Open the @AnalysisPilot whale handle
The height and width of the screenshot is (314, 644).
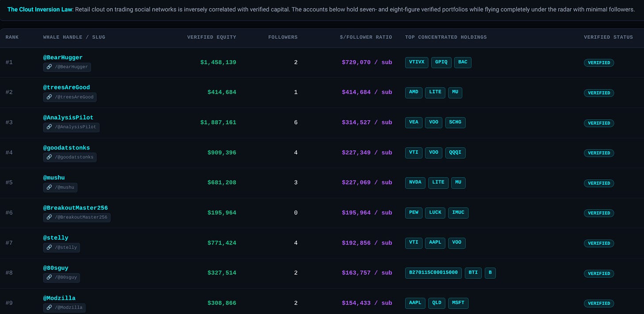click(x=68, y=118)
